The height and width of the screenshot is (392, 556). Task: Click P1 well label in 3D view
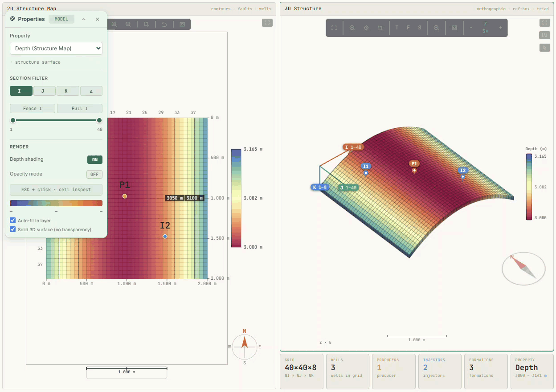click(414, 163)
